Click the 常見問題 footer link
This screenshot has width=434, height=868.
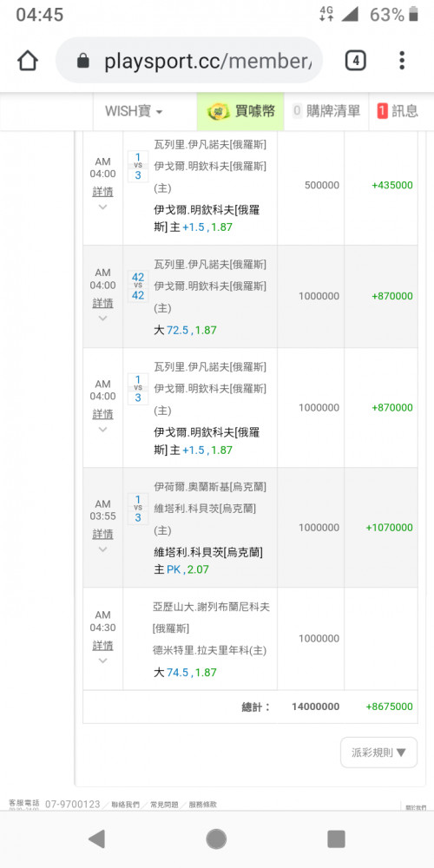(x=164, y=805)
